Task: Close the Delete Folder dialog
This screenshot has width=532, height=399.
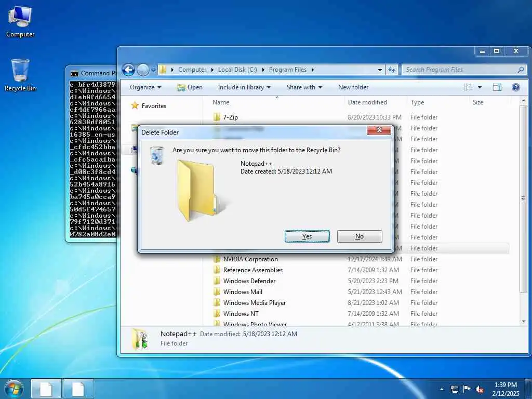Action: (379, 130)
